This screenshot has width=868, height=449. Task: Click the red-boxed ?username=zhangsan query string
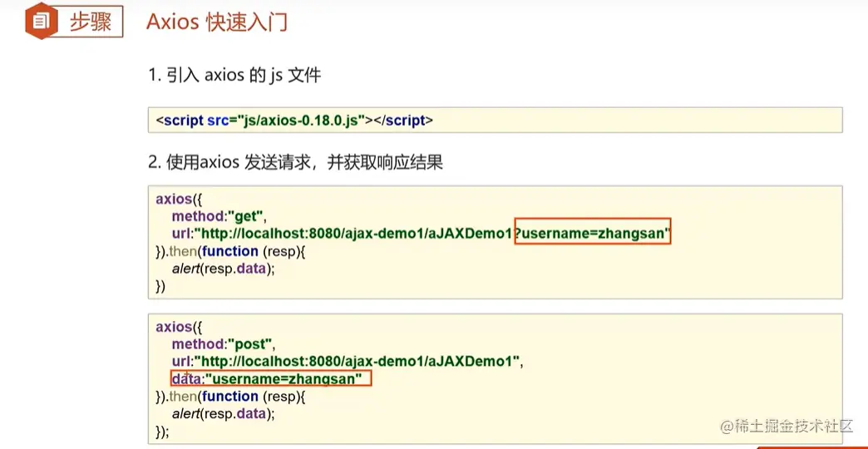coord(592,234)
